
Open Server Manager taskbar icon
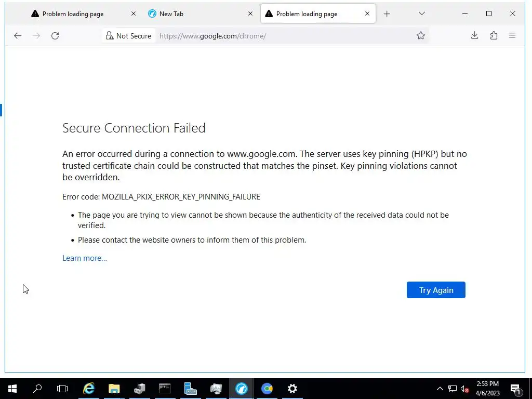[x=190, y=389]
